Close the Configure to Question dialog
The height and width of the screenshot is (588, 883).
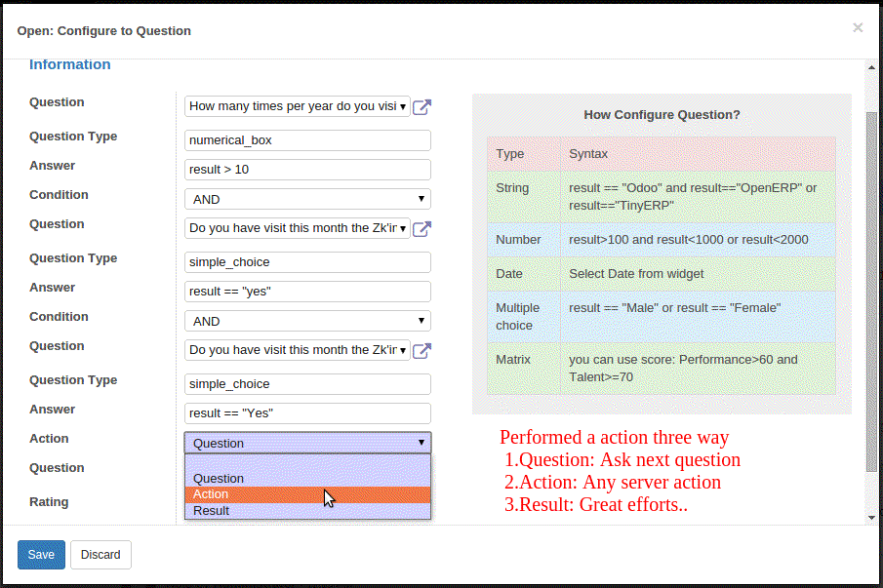(x=858, y=28)
